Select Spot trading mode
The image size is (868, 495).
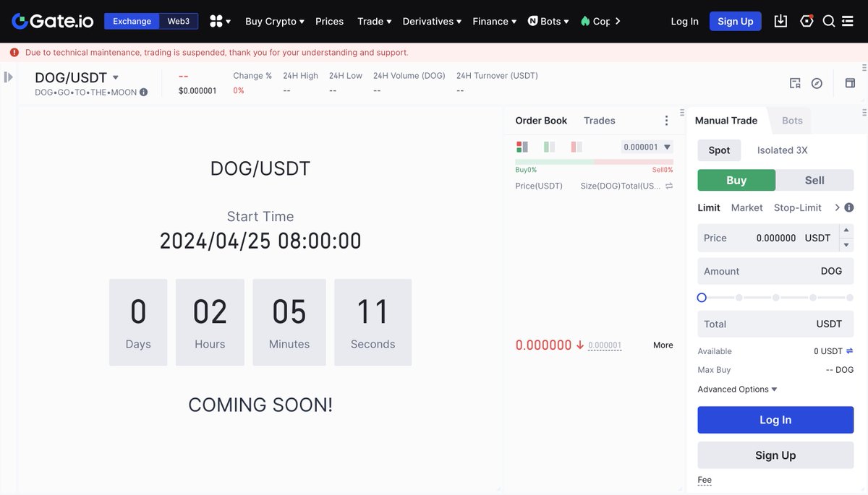pyautogui.click(x=719, y=150)
